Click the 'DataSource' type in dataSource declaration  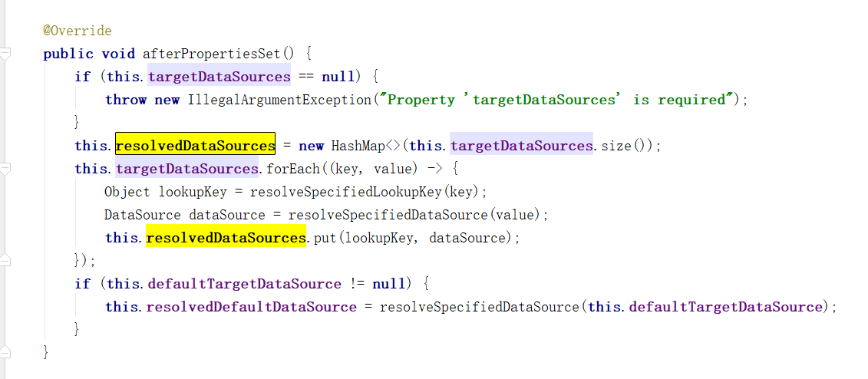point(142,215)
